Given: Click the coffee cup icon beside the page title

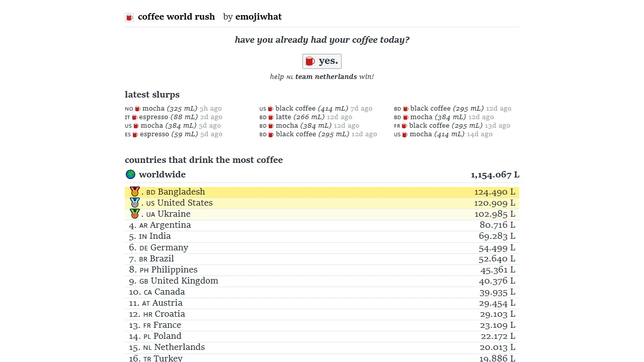Looking at the screenshot, I should (129, 17).
